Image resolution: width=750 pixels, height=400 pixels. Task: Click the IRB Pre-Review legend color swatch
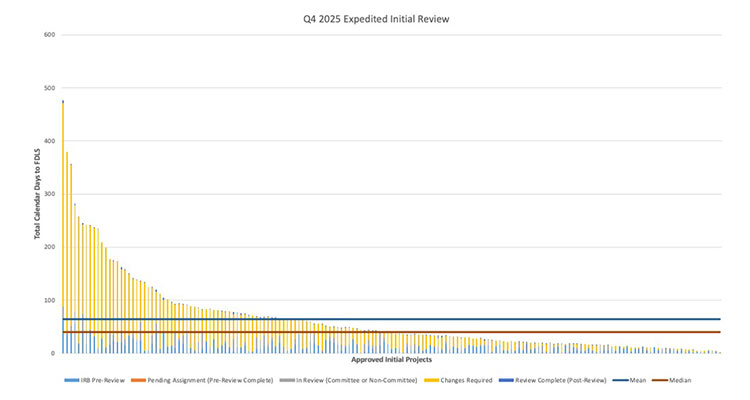pyautogui.click(x=69, y=380)
